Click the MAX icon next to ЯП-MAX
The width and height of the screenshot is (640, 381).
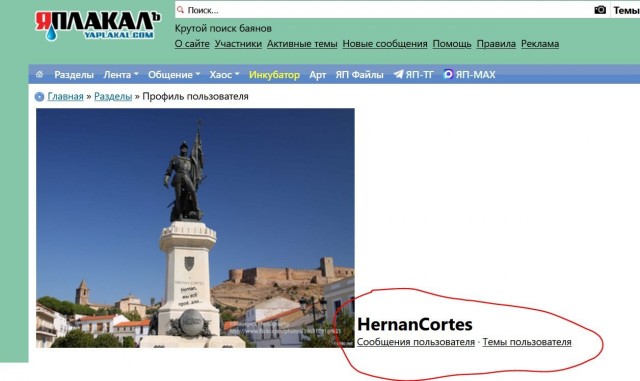tap(448, 74)
